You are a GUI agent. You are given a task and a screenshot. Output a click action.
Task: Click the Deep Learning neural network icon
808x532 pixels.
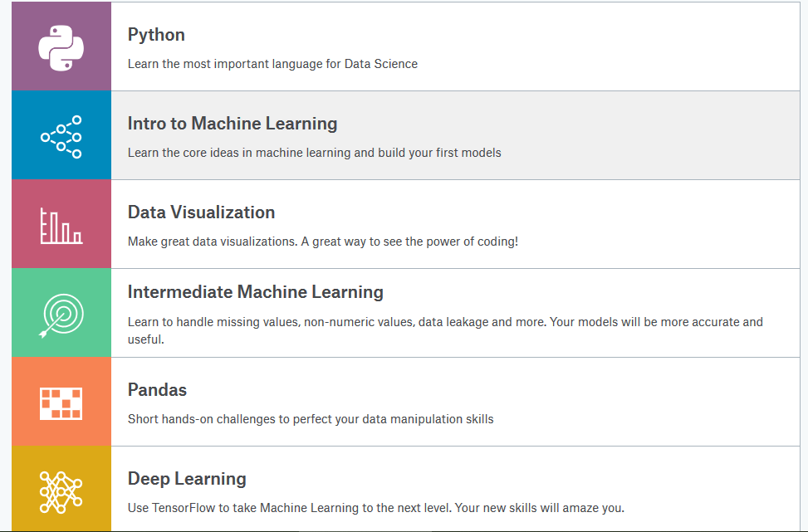pos(61,491)
